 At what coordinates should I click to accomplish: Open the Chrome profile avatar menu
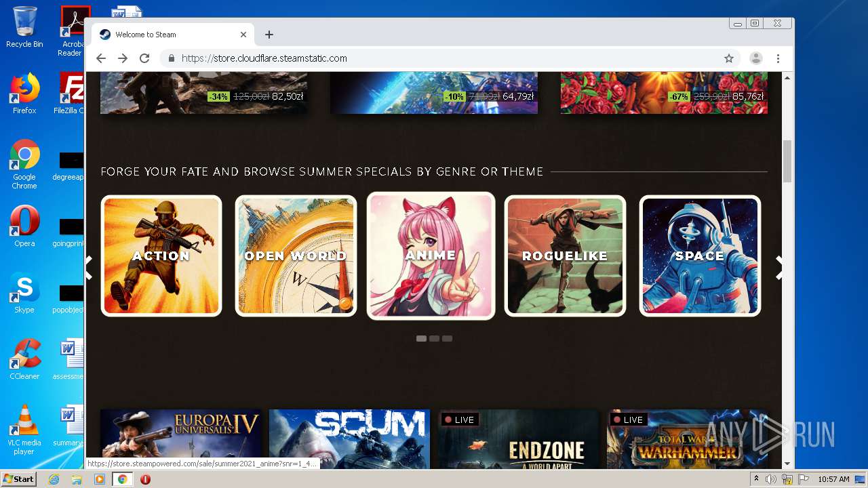pos(756,58)
